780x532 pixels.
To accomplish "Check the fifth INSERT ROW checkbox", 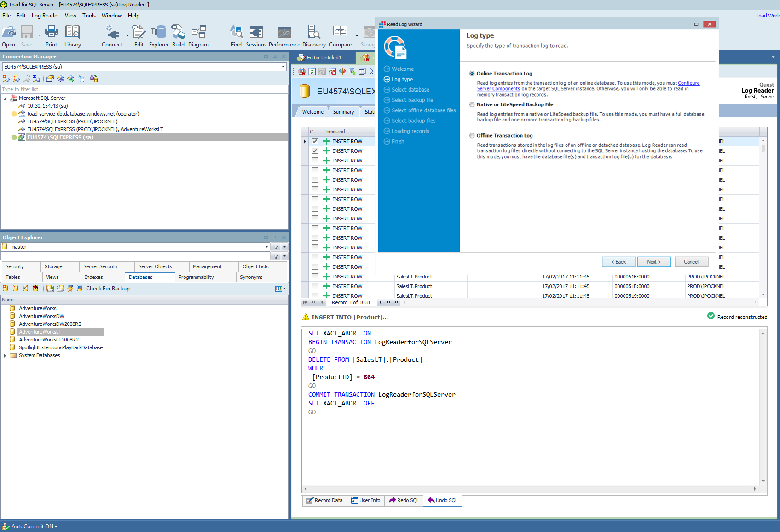I will 315,180.
